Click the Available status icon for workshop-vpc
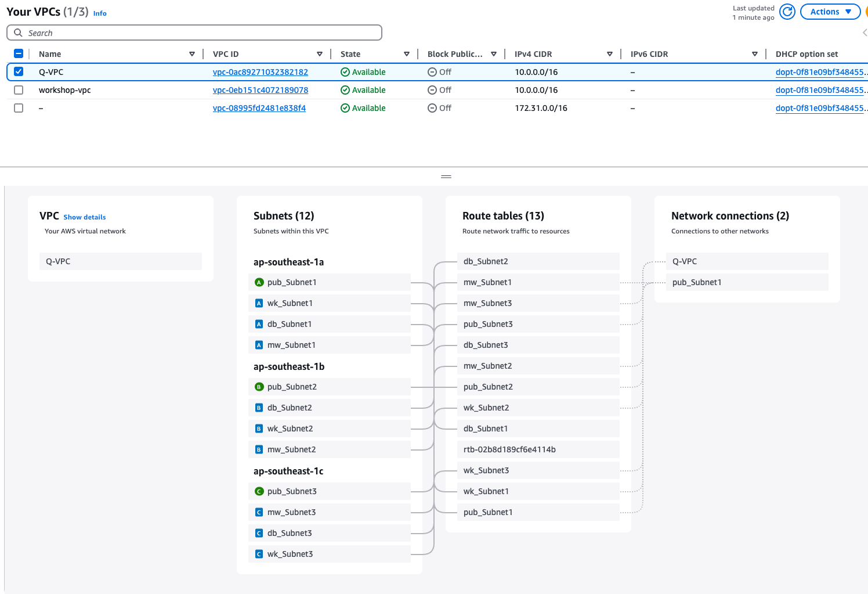 [345, 90]
